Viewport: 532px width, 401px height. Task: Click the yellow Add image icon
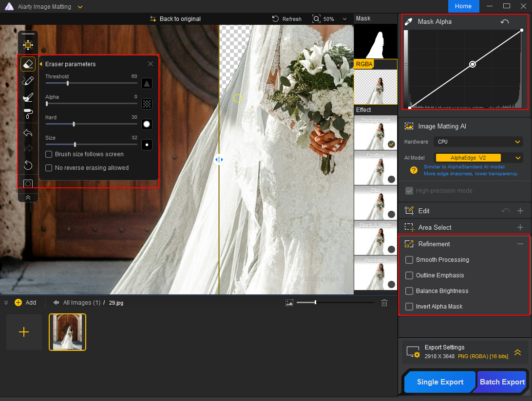(18, 302)
